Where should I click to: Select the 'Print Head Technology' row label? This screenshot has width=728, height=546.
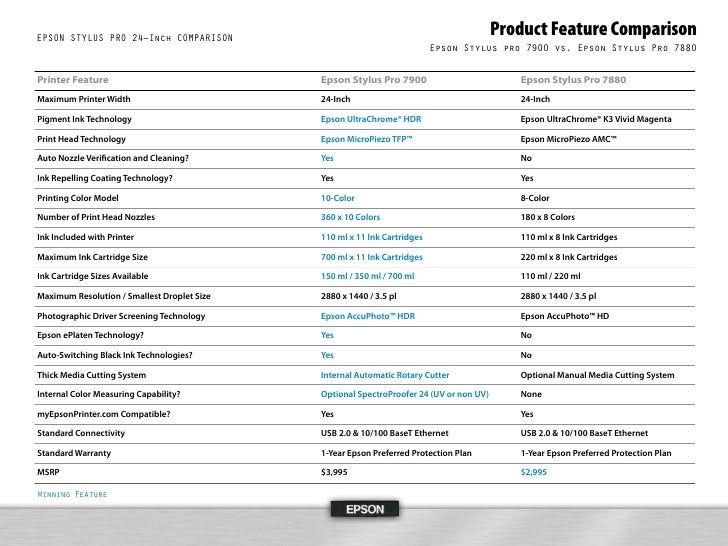(x=81, y=139)
